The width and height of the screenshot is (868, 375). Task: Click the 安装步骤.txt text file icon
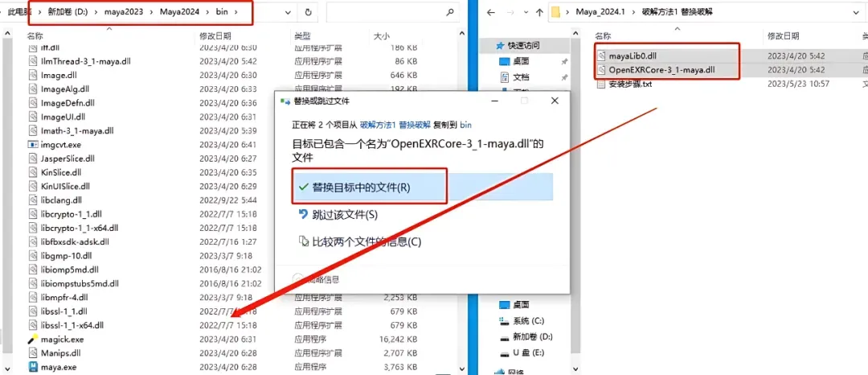click(x=602, y=84)
